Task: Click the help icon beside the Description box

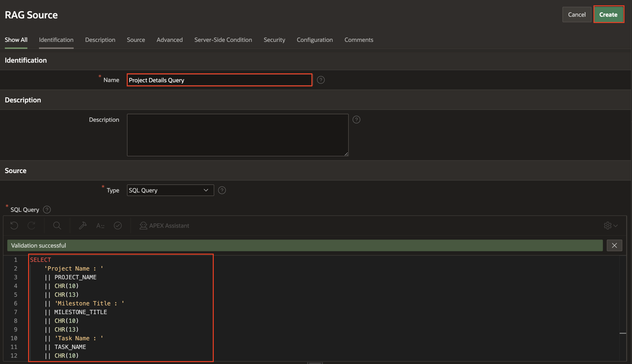Action: click(356, 120)
